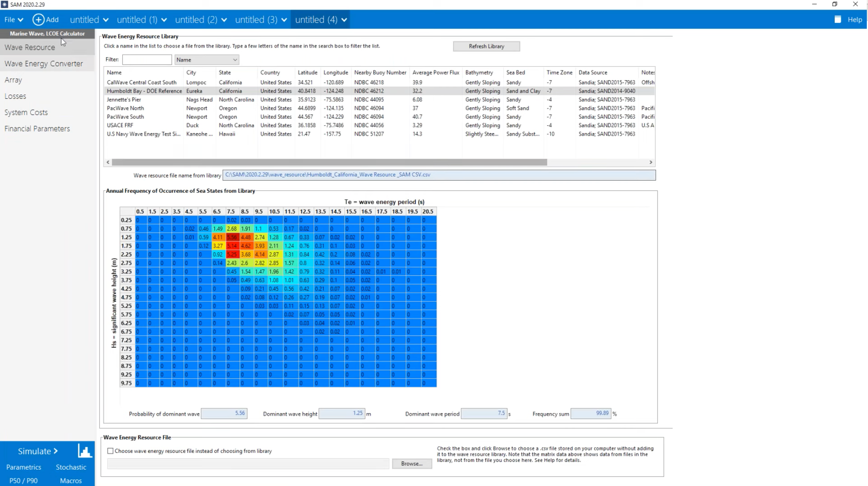Image resolution: width=868 pixels, height=486 pixels.
Task: Click the red 5.56 cell in matrix
Action: coord(232,237)
